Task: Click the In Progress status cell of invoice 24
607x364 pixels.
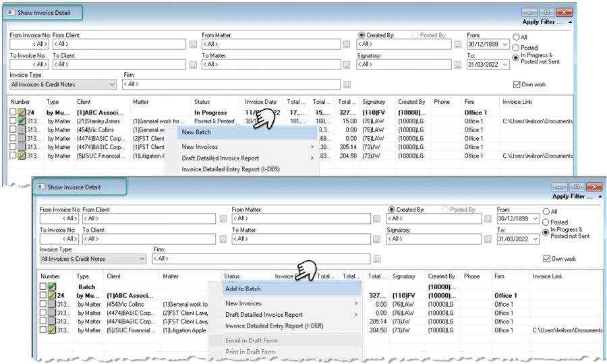Action: pos(210,113)
